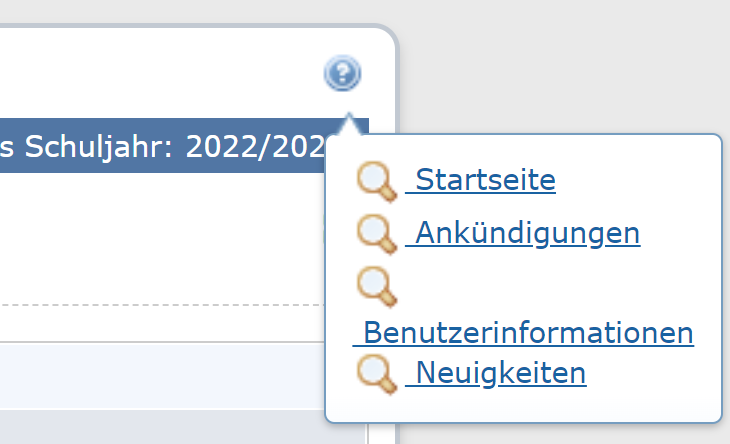730x444 pixels.
Task: Click the magnifier icon above Benutzerinformationen
Action: coord(377,287)
